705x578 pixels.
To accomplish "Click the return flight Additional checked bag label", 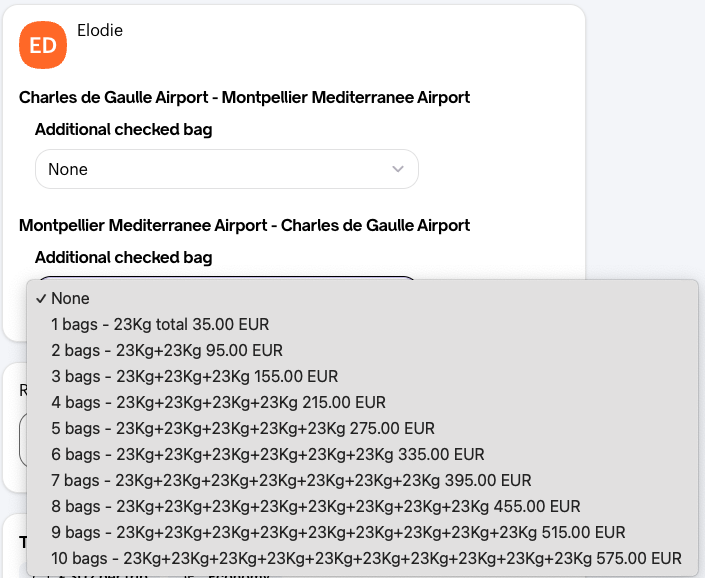I will [x=123, y=257].
